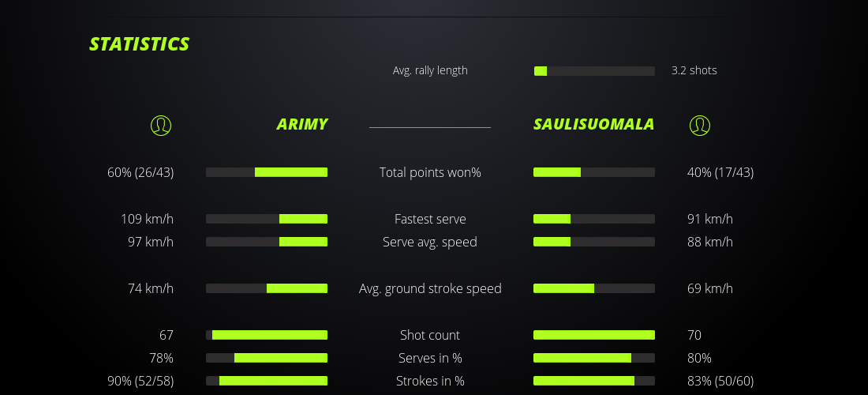Select the SAULISUOMALA player name
The image size is (868, 395).
(x=593, y=124)
